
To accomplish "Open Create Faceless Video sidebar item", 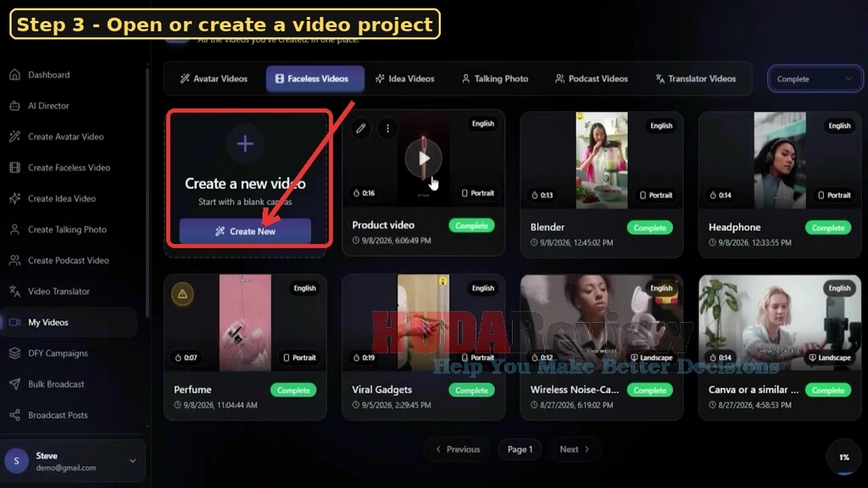I will [60, 168].
